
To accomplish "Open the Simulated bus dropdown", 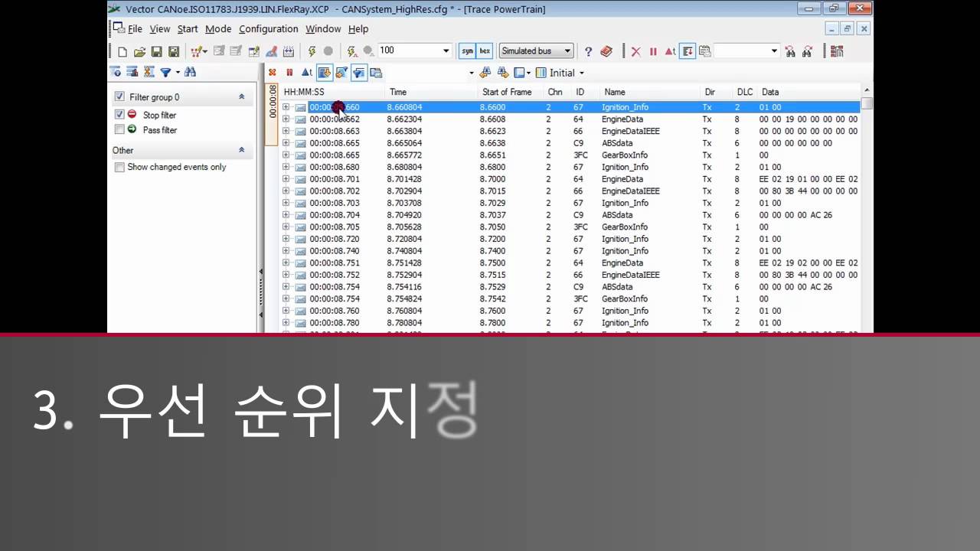I will (536, 51).
